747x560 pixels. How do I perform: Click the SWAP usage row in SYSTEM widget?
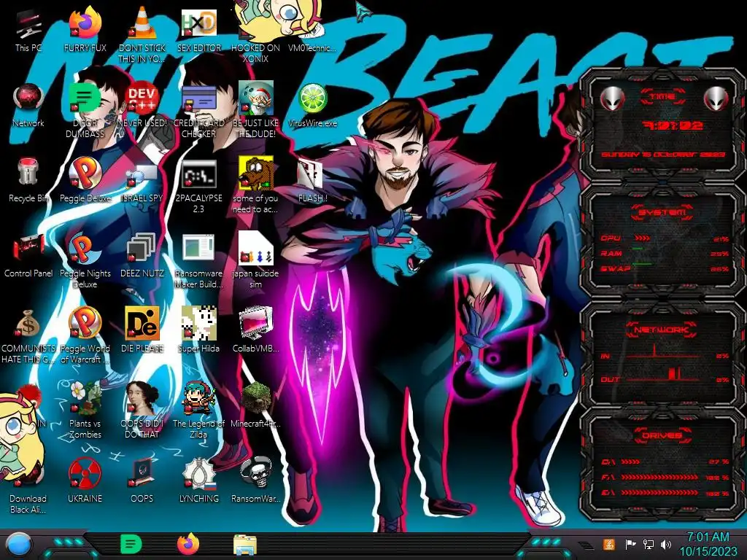click(664, 268)
